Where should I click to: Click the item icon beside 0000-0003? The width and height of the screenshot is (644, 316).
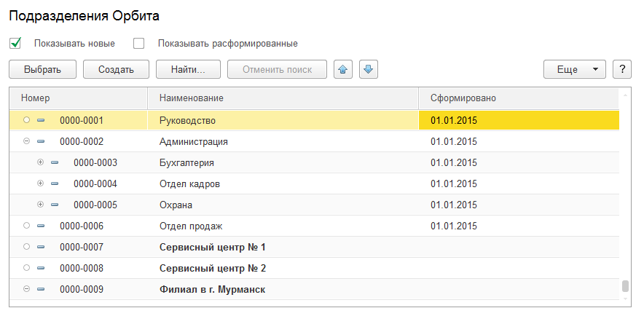pos(55,162)
